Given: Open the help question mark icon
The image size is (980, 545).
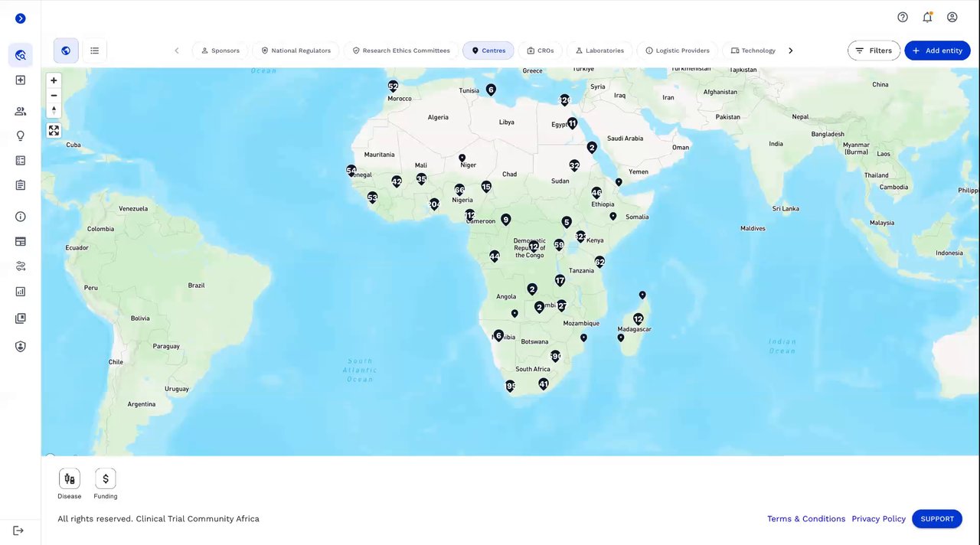Looking at the screenshot, I should pos(903,17).
